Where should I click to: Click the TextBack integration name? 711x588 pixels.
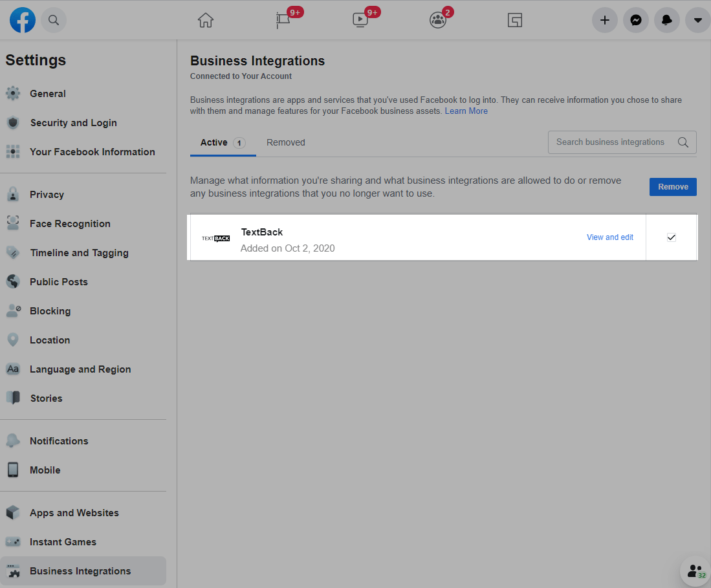(261, 232)
